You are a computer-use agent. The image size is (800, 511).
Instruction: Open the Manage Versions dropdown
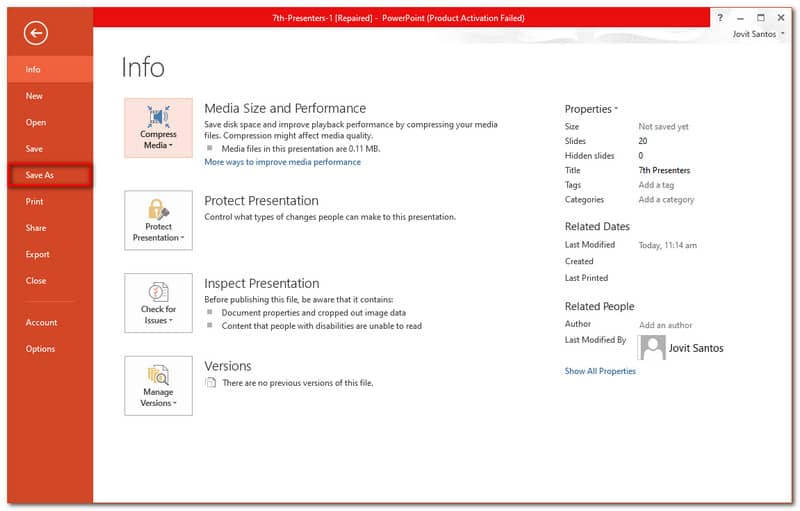[x=158, y=386]
